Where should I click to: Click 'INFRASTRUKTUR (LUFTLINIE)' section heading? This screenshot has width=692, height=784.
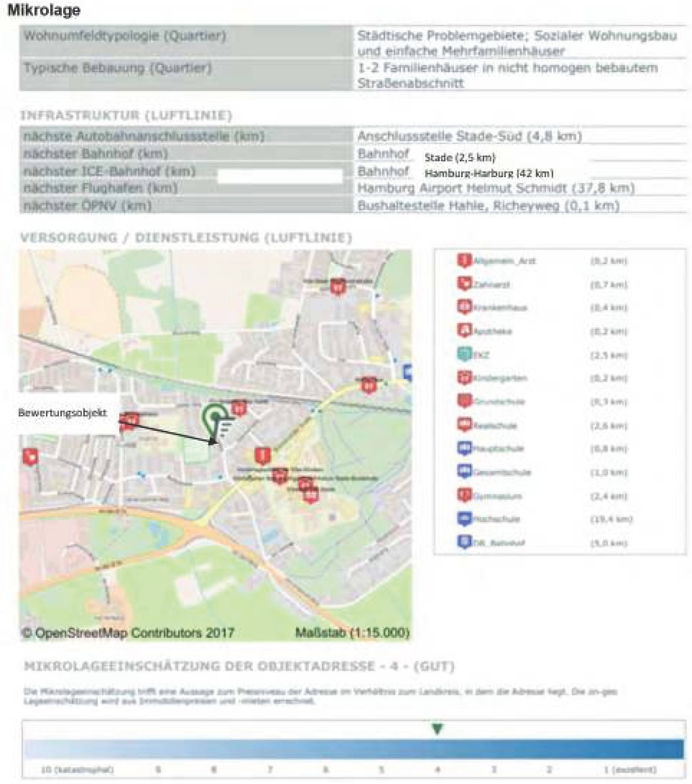tap(126, 115)
